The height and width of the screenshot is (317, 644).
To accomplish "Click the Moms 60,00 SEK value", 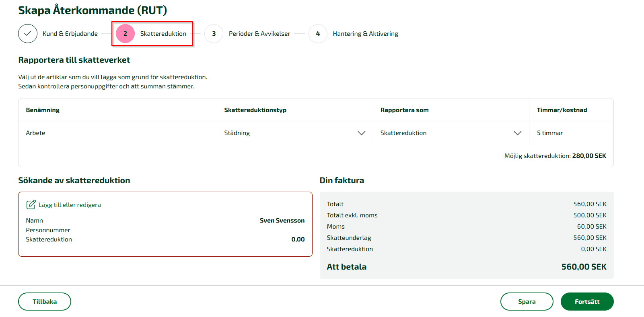I will coord(592,227).
